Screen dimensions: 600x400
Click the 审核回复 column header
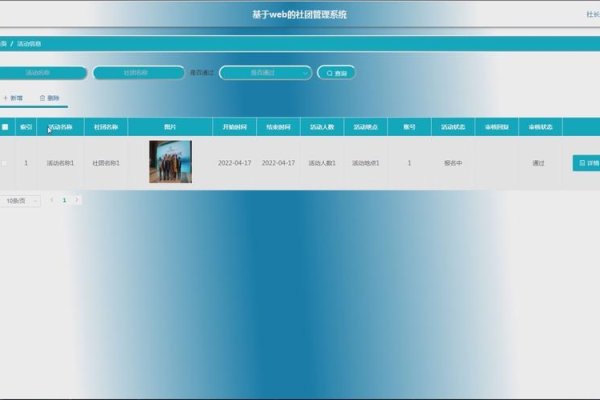497,127
